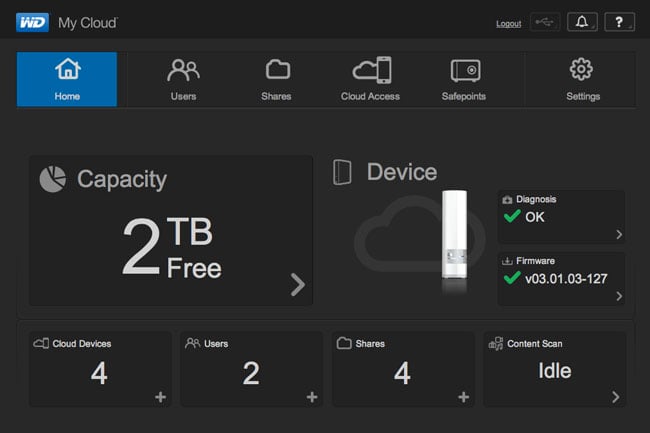650x433 pixels.
Task: Expand Content Scan details with the arrow
Action: pos(616,397)
